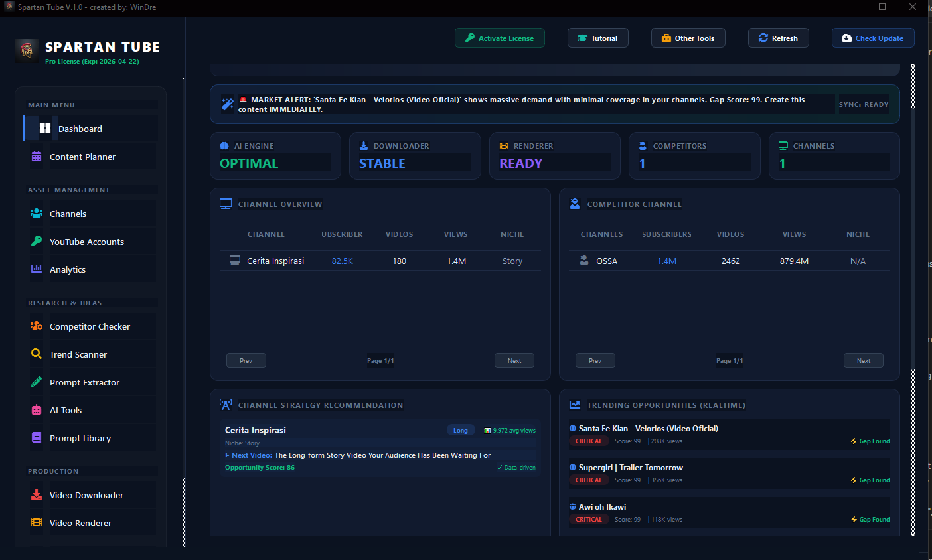The height and width of the screenshot is (560, 932).
Task: Open the 82.5K subscriber link for Cerita Inspirasi
Action: pyautogui.click(x=342, y=261)
